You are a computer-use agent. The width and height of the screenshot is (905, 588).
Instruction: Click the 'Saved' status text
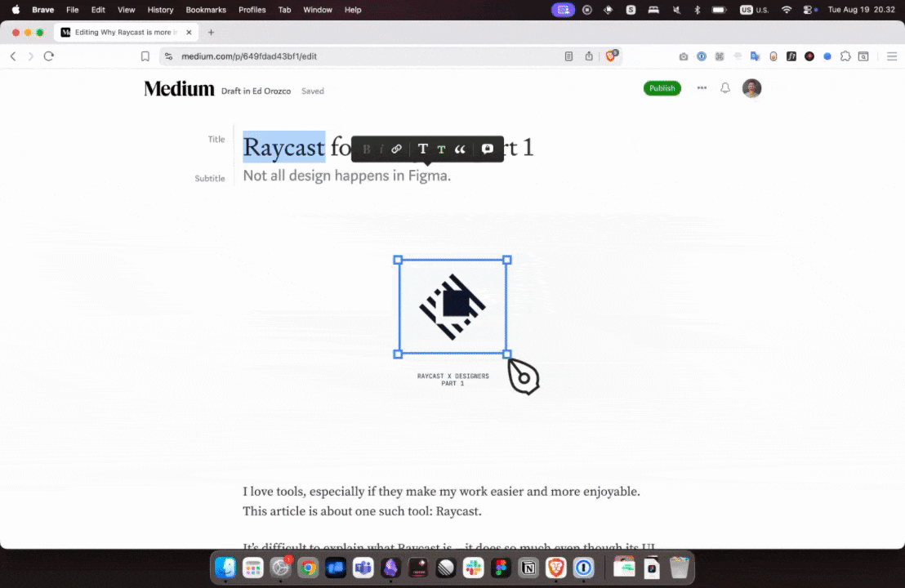click(312, 91)
